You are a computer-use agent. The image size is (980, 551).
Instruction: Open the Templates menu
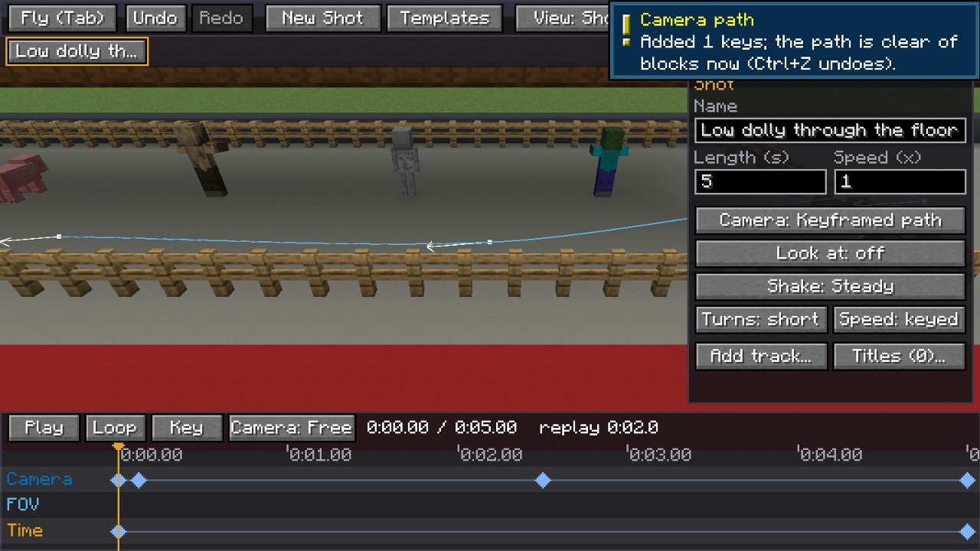coord(444,18)
